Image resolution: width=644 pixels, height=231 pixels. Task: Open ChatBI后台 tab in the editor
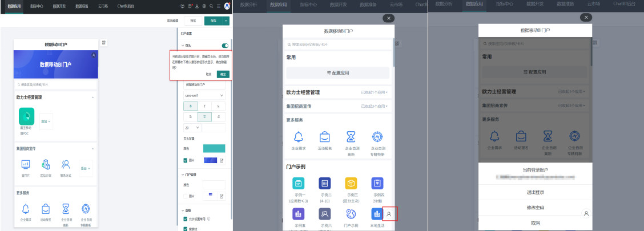pyautogui.click(x=126, y=6)
